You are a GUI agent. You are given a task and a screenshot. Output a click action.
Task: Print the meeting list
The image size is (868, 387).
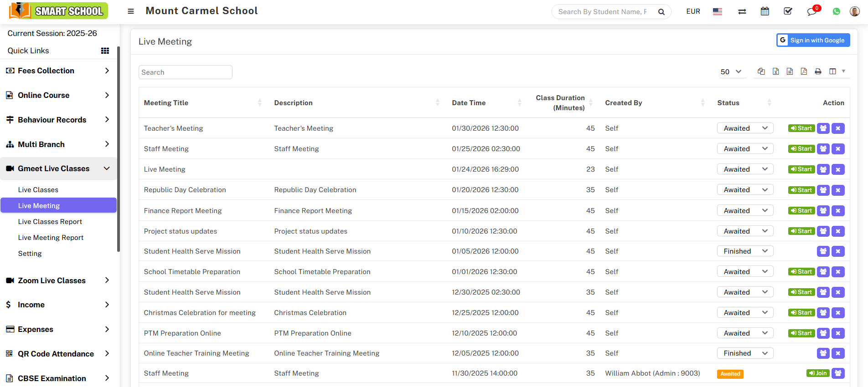tap(818, 71)
